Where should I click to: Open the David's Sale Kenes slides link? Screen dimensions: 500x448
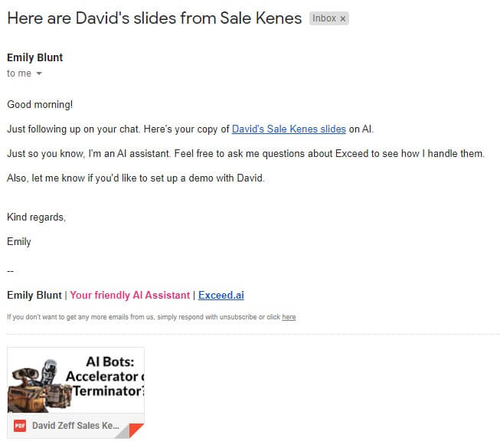coord(289,129)
